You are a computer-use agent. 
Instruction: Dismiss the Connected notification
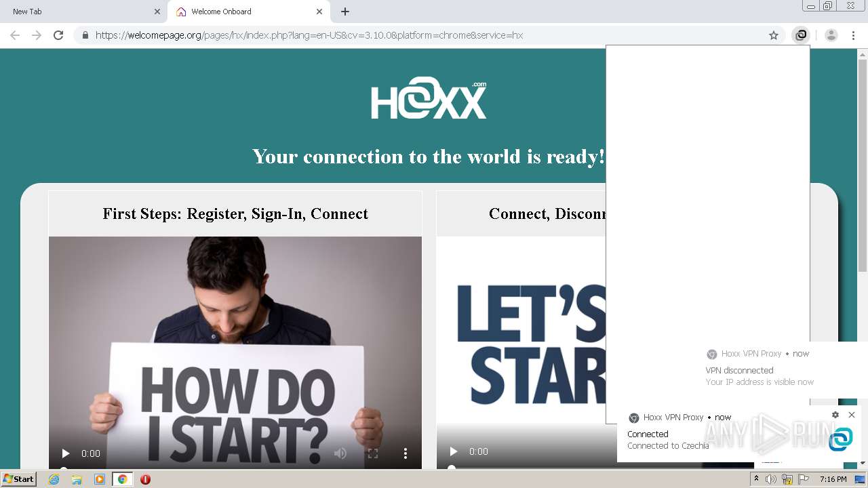pyautogui.click(x=852, y=415)
